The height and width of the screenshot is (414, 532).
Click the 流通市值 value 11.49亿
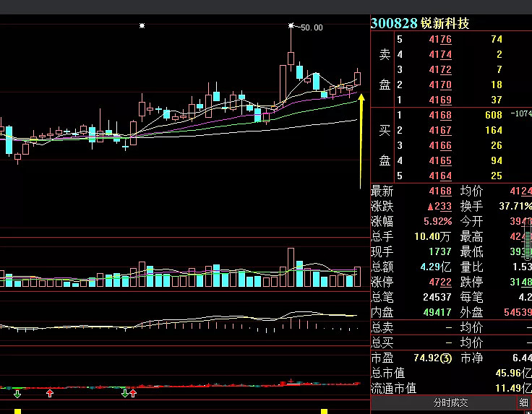[514, 388]
